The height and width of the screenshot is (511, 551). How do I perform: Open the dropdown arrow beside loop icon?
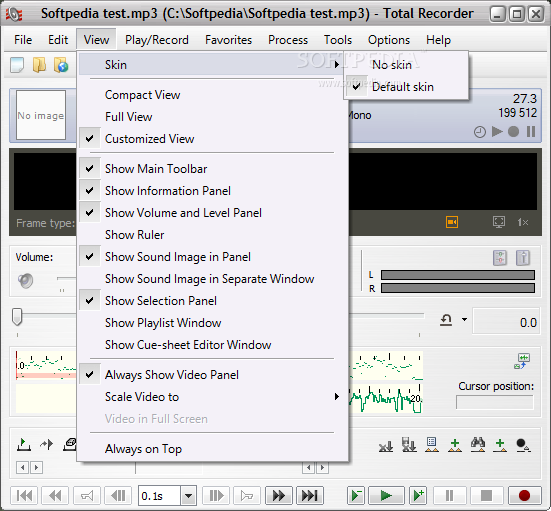click(x=464, y=320)
